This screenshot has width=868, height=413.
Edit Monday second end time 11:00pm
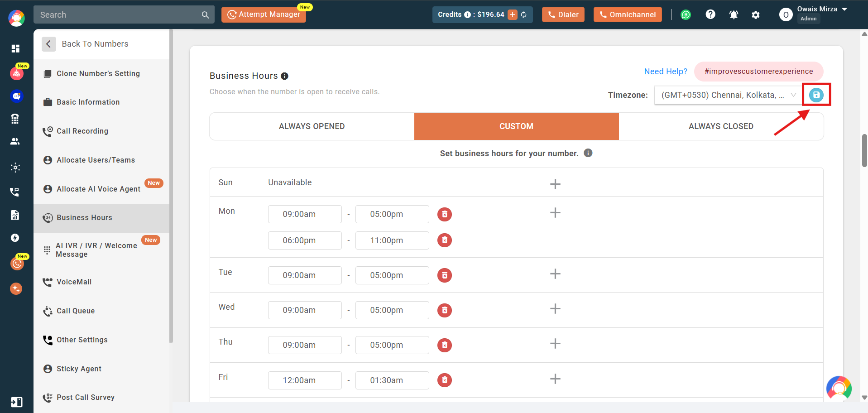pyautogui.click(x=392, y=240)
